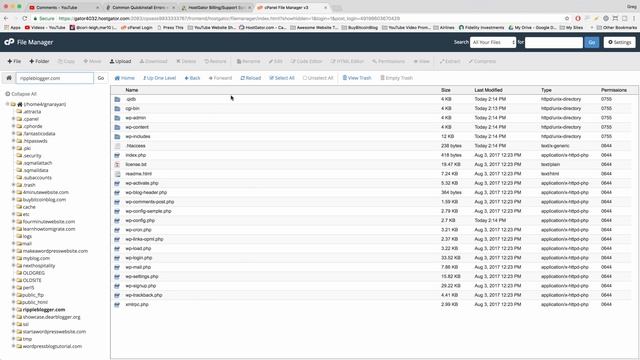Click the Rename toolbar item

point(248,61)
